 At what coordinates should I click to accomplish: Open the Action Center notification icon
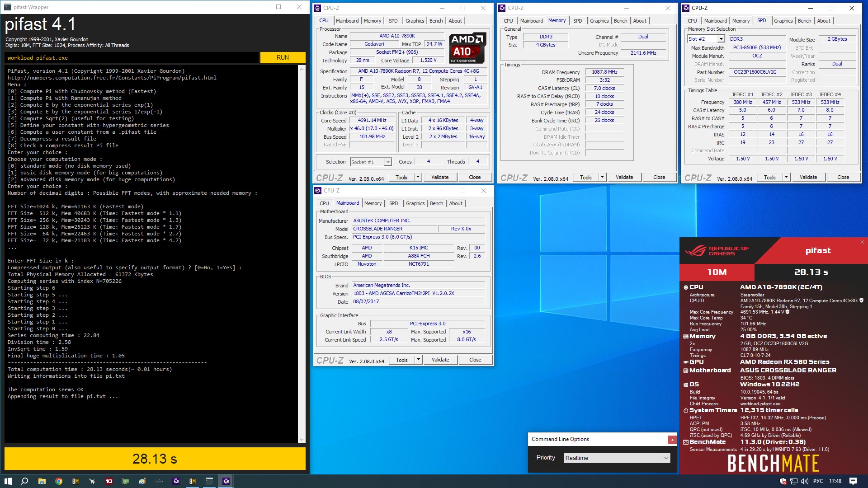(x=853, y=481)
